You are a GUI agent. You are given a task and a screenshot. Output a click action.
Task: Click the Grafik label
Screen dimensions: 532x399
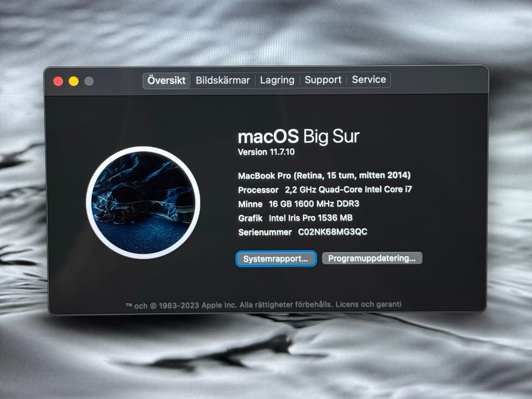tap(250, 218)
